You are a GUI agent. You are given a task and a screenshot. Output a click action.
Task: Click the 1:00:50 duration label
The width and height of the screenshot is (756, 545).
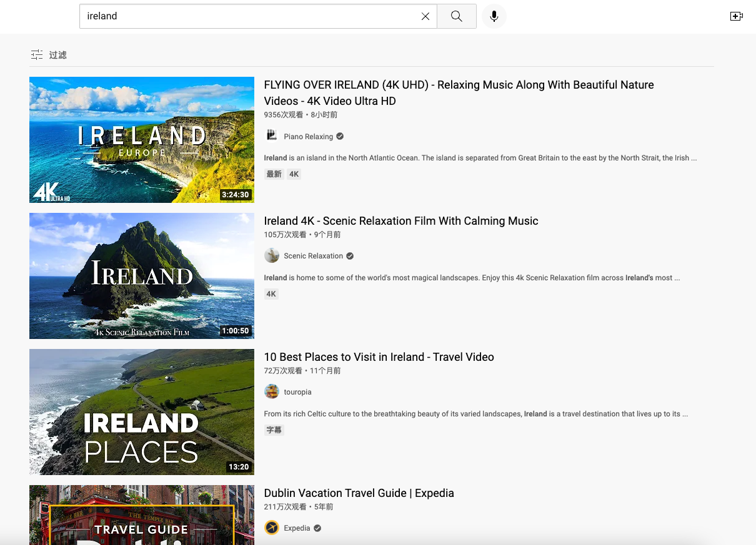(x=236, y=331)
